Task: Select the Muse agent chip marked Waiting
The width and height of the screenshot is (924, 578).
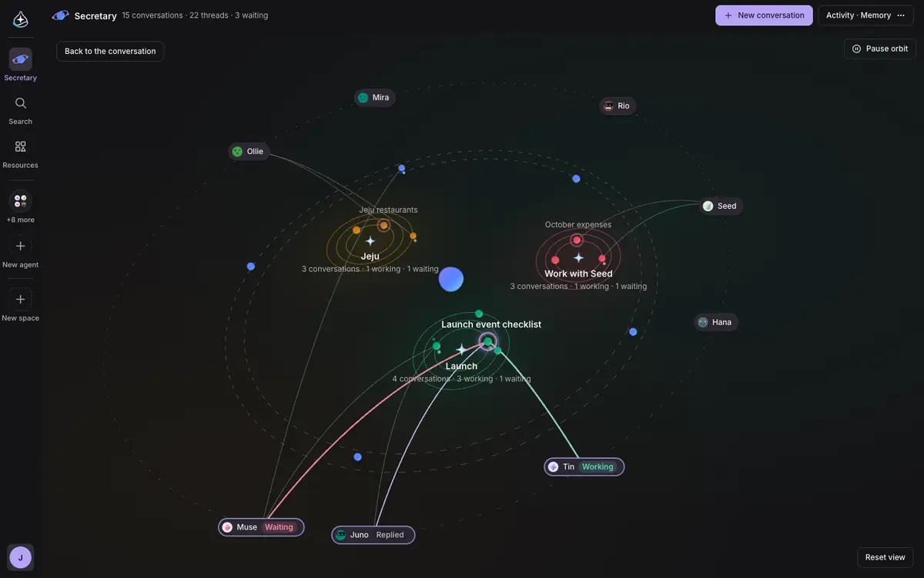Action: pyautogui.click(x=261, y=527)
